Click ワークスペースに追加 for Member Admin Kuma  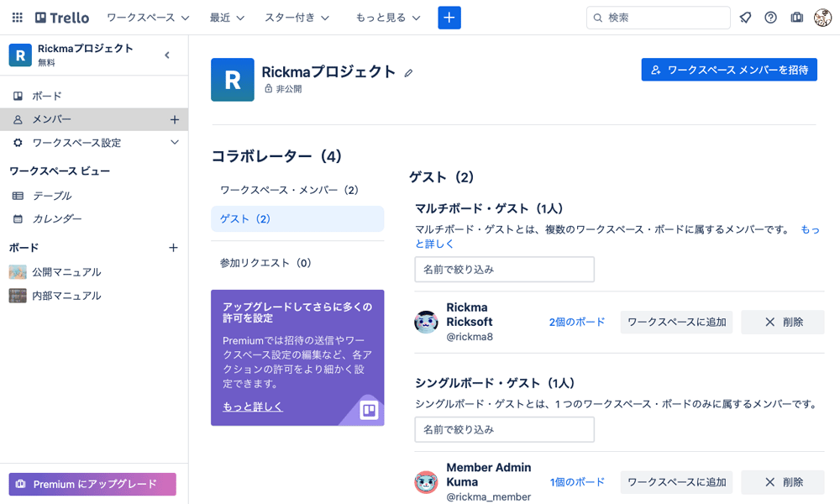(x=676, y=482)
